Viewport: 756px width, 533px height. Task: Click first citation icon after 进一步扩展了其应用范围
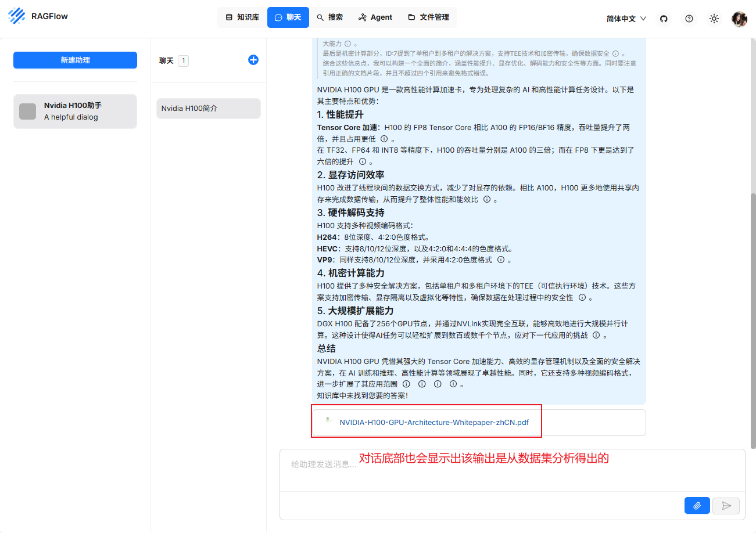click(407, 384)
